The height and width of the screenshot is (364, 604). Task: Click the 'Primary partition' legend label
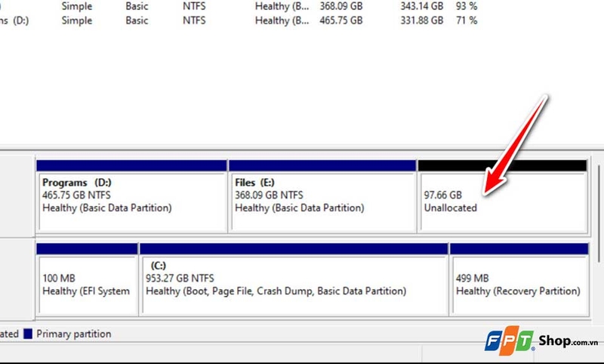point(73,334)
